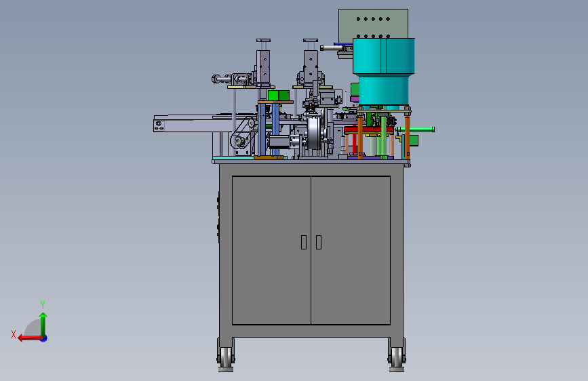Select the red plate under bowl feeder
Viewport: 588px width, 381px height.
pos(369,130)
